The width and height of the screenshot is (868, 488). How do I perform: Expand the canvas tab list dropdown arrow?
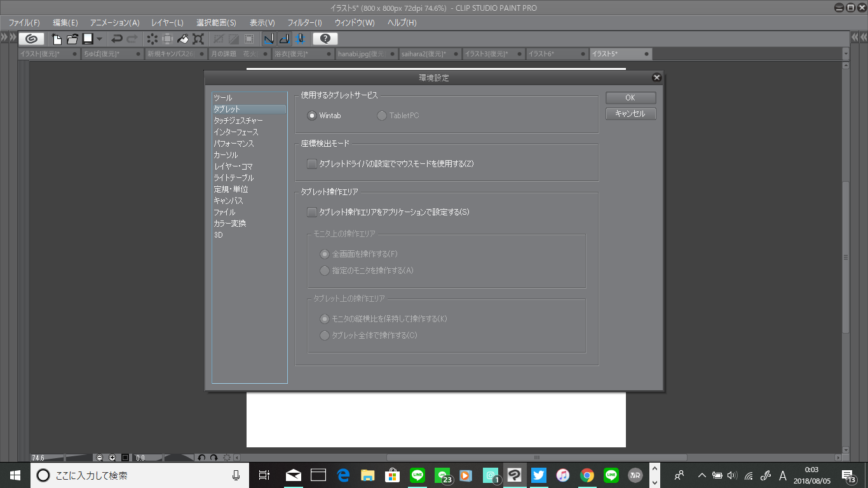click(846, 54)
